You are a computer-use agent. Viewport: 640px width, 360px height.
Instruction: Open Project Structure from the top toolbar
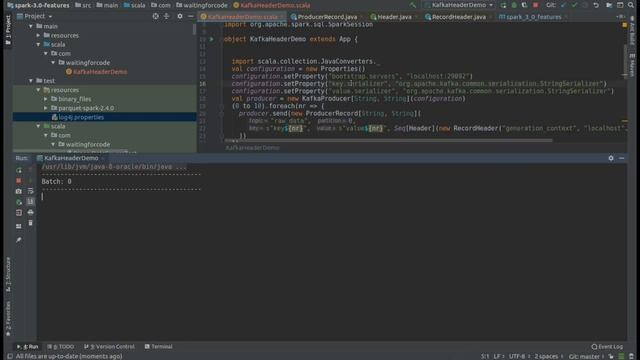pyautogui.click(x=609, y=5)
